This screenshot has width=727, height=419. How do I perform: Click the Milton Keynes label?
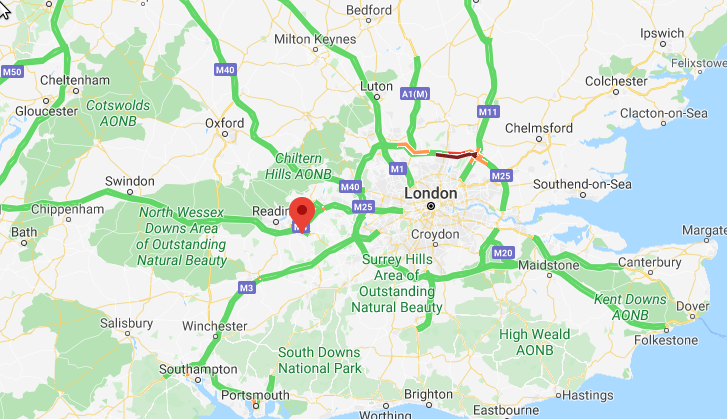click(315, 39)
